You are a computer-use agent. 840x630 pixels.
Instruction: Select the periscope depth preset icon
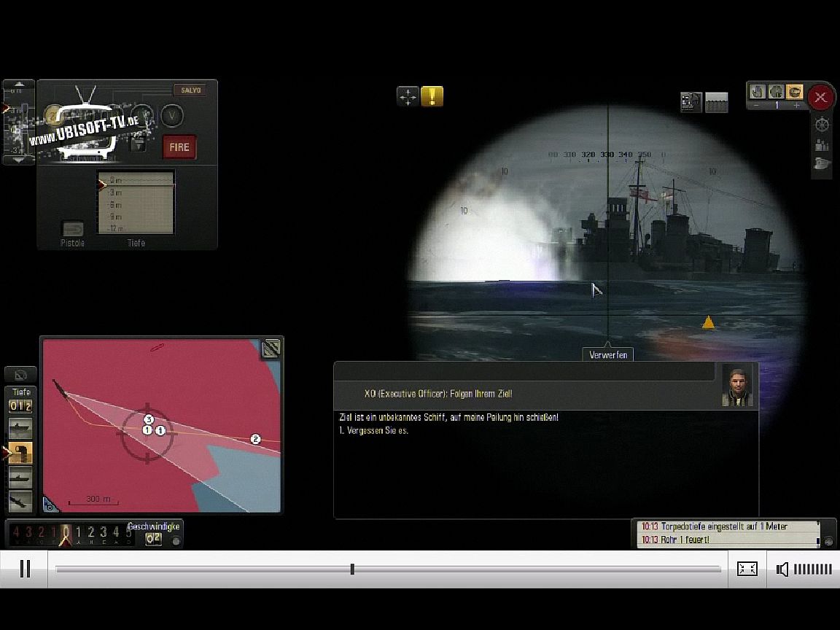click(20, 453)
